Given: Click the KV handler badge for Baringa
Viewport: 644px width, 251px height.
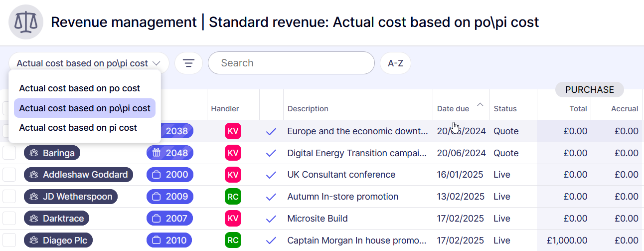Looking at the screenshot, I should tap(233, 153).
